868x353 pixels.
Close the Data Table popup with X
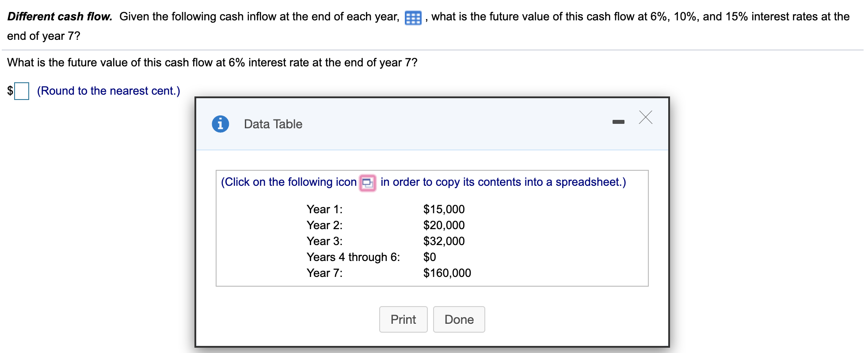[x=645, y=118]
